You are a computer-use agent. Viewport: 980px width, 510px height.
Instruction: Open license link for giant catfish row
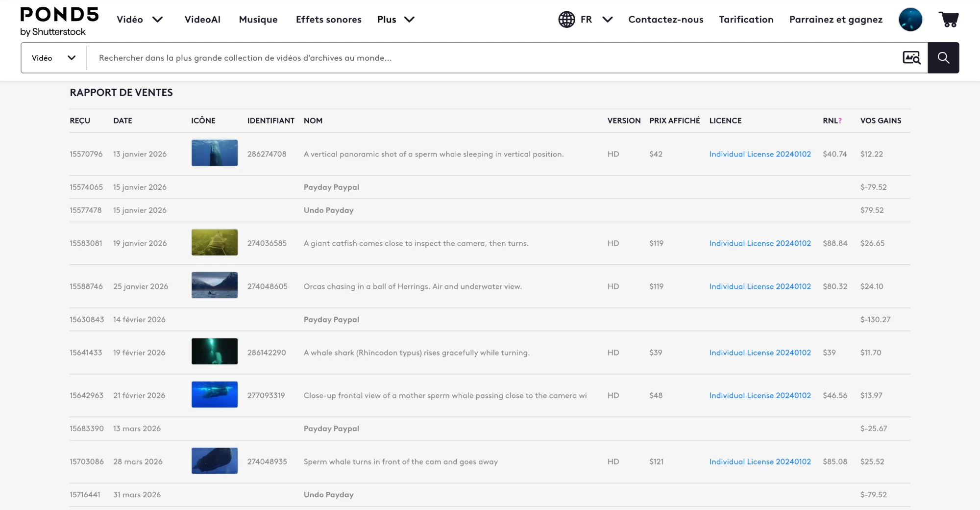click(x=760, y=243)
